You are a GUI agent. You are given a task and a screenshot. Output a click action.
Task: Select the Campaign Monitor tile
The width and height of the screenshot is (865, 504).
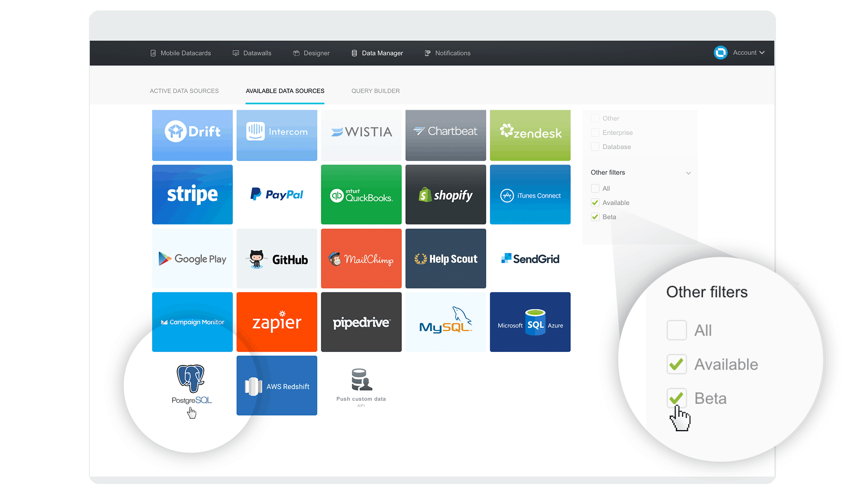pyautogui.click(x=192, y=322)
